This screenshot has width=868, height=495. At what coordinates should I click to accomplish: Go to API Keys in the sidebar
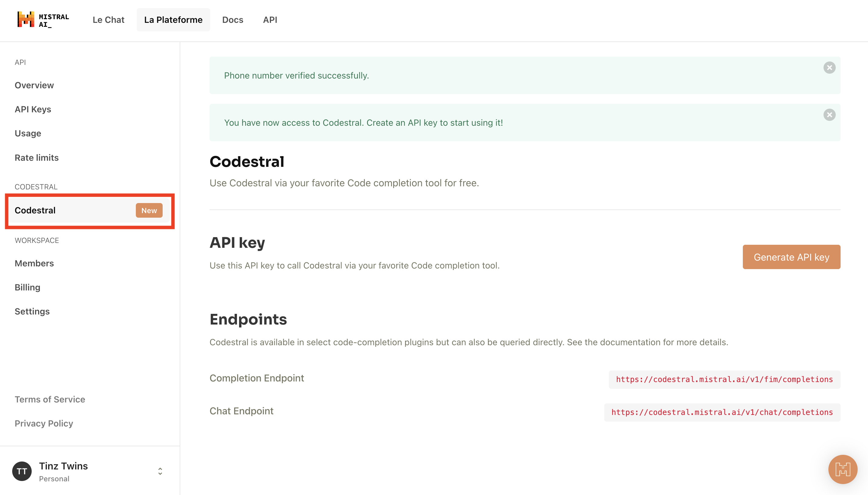click(33, 109)
